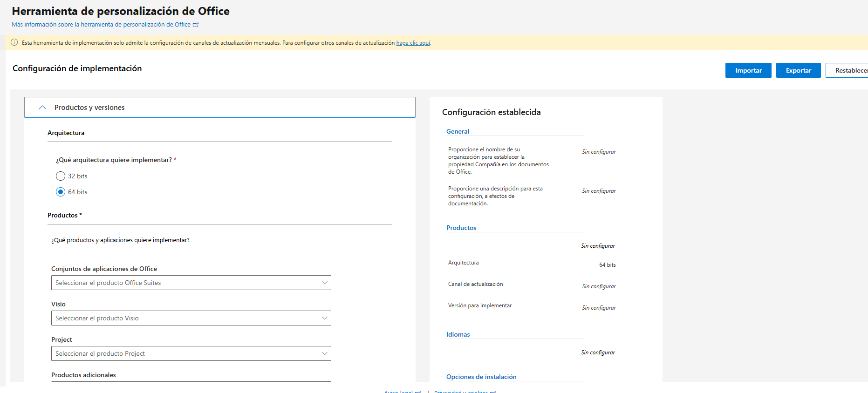868x393 pixels.
Task: Jump to Opciones de instalación in summary
Action: 481,377
